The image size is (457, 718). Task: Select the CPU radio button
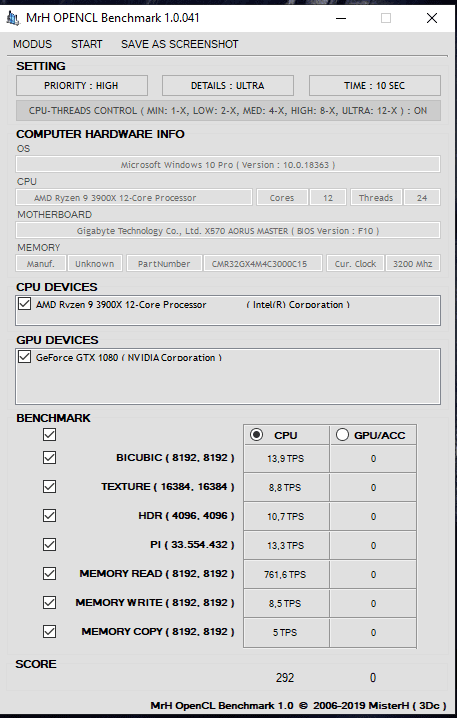(256, 435)
